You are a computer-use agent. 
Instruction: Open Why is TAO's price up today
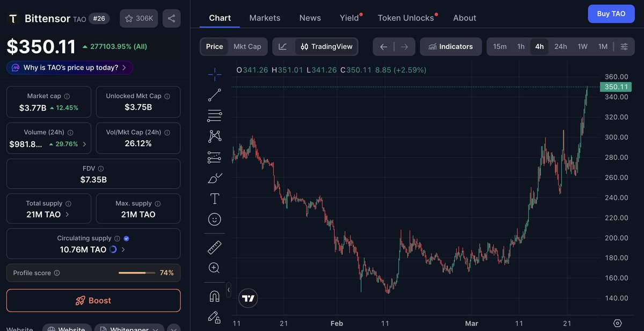tap(70, 68)
